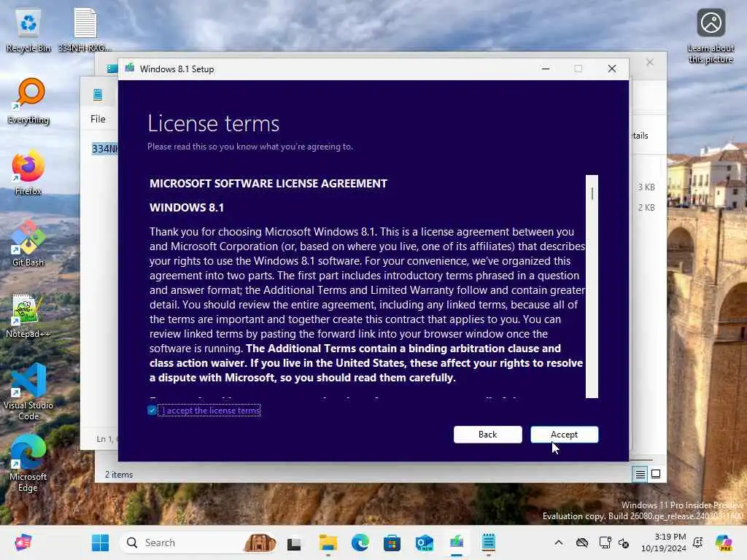Open Microsoft Edge desktop shortcut

(x=28, y=463)
